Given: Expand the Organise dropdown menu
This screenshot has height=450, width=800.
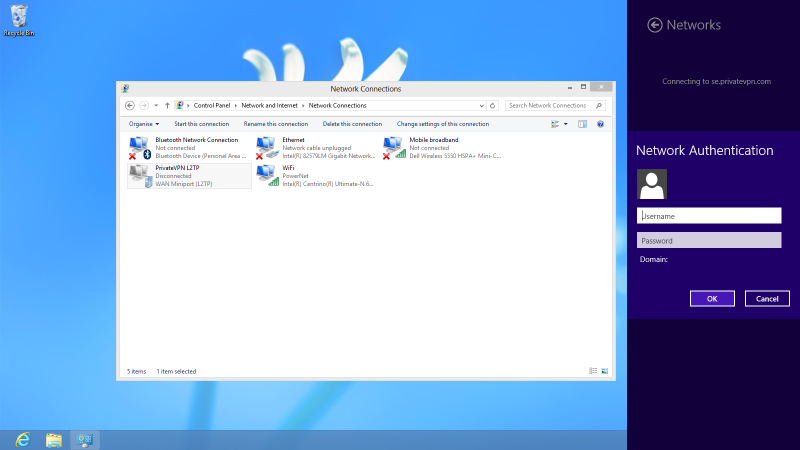Looking at the screenshot, I should coord(143,124).
